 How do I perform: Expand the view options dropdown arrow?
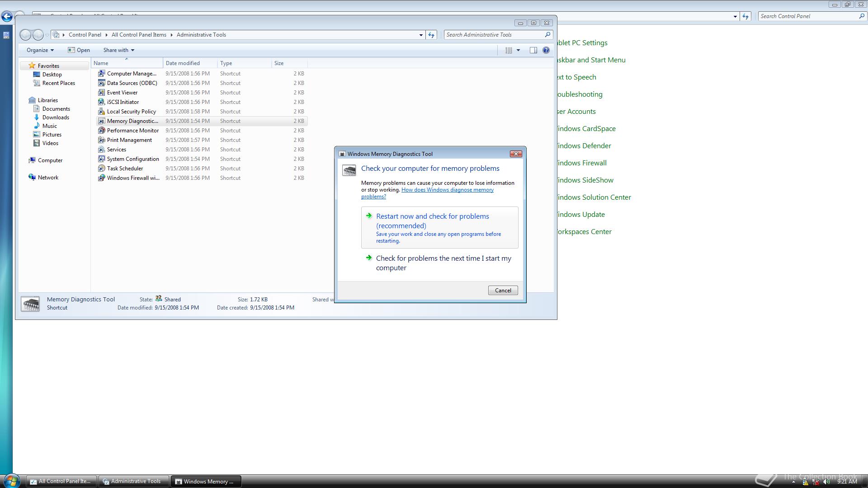[518, 50]
